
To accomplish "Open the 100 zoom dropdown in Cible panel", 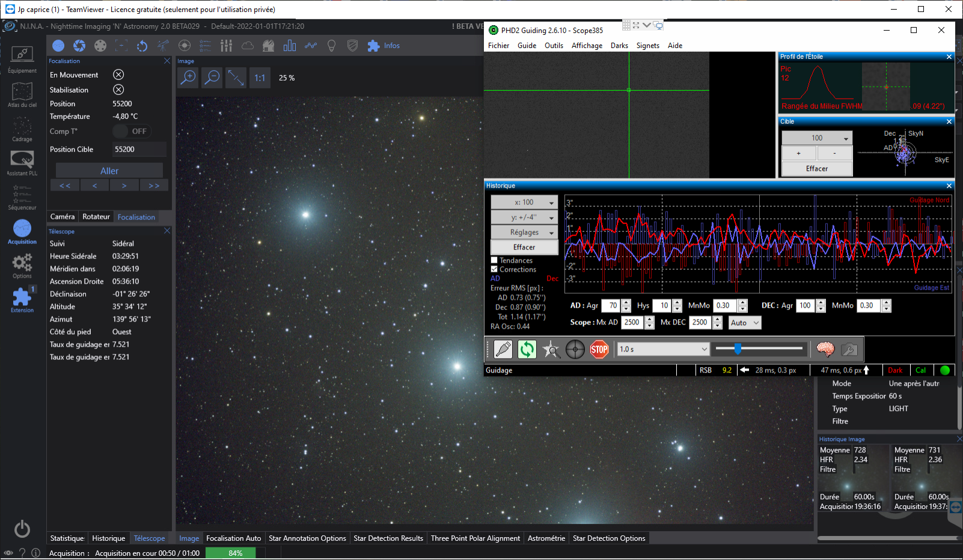I will 817,138.
